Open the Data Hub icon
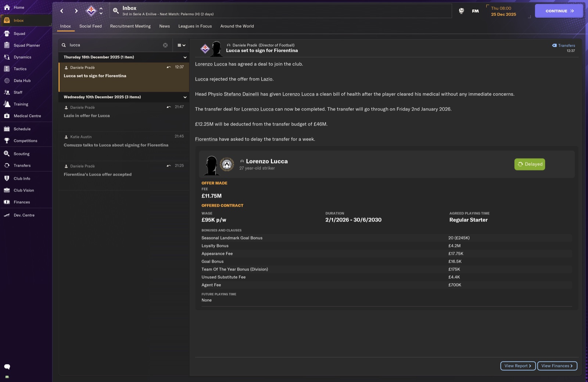Image resolution: width=588 pixels, height=382 pixels. tap(7, 81)
